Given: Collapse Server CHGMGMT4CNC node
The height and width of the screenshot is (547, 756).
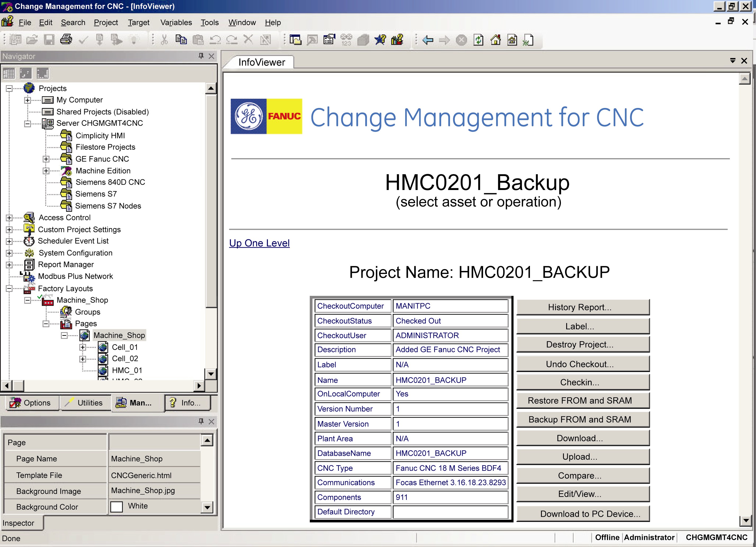Looking at the screenshot, I should pos(27,124).
